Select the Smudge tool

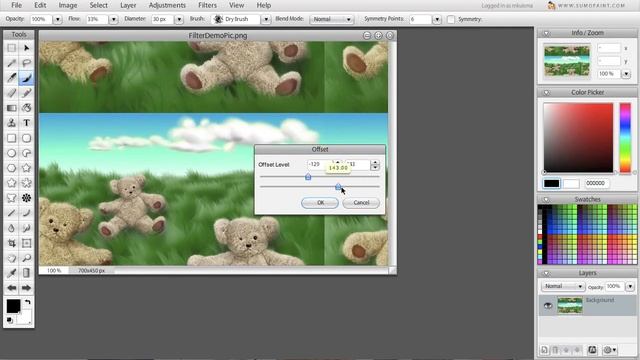[27, 228]
